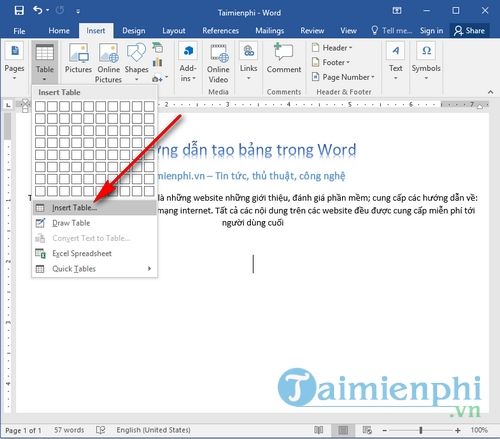Open the Screenshot dropdown

159,79
